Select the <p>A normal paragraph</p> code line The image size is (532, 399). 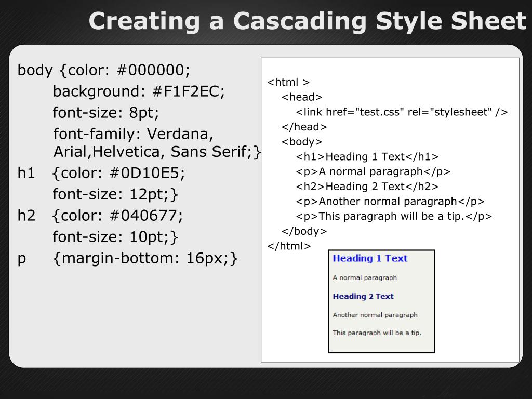(x=373, y=172)
